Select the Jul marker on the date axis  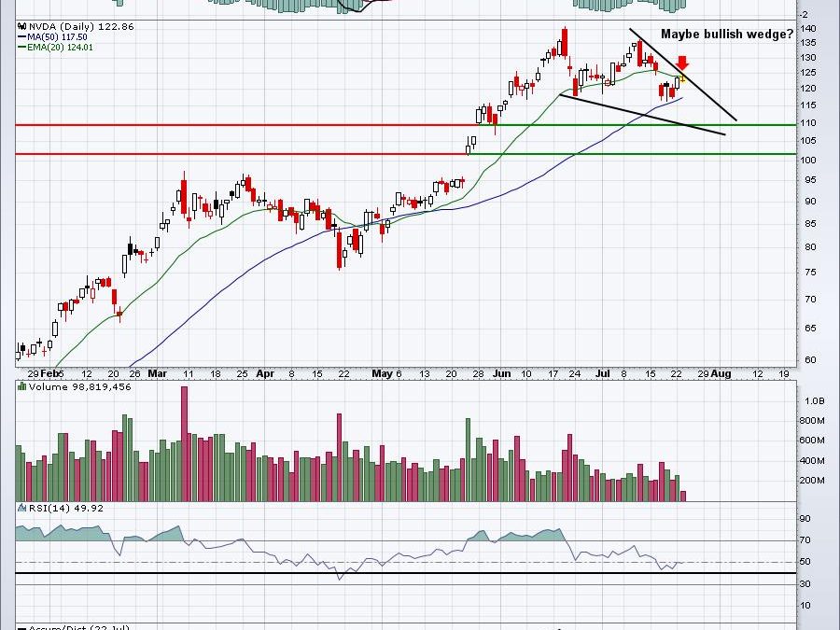(x=603, y=373)
